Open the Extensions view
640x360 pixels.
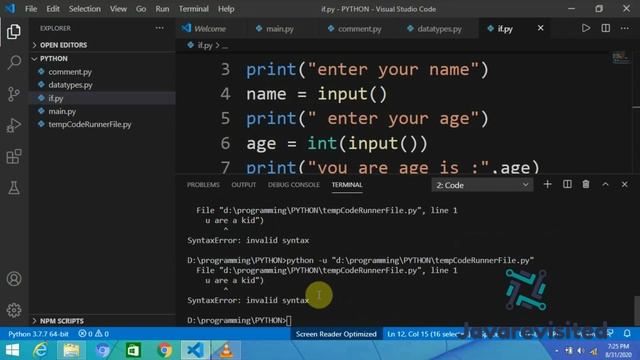pos(13,156)
